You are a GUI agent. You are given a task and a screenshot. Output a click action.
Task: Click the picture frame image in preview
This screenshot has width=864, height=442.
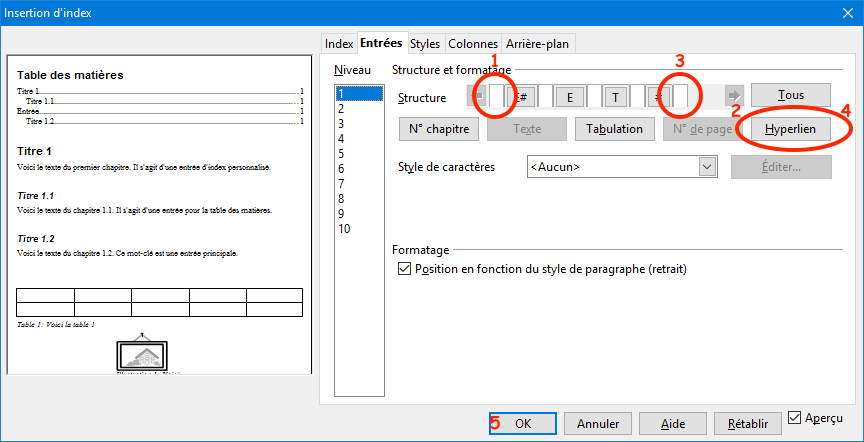point(142,353)
